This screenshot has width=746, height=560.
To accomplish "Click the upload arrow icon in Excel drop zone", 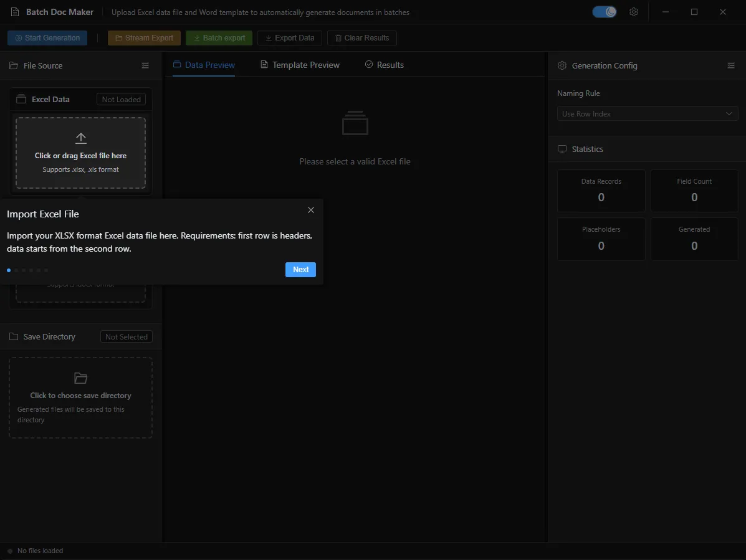I will click(x=81, y=138).
